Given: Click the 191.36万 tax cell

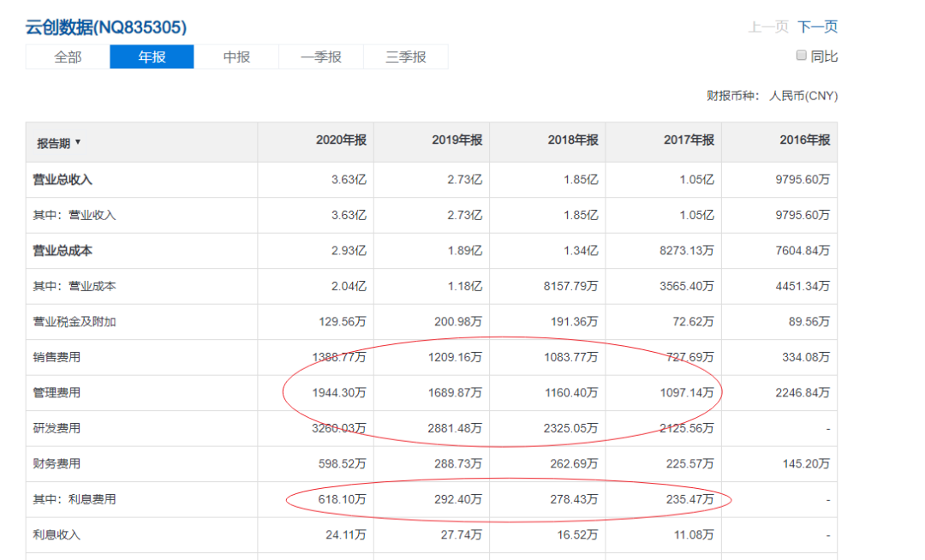Looking at the screenshot, I should point(574,322).
